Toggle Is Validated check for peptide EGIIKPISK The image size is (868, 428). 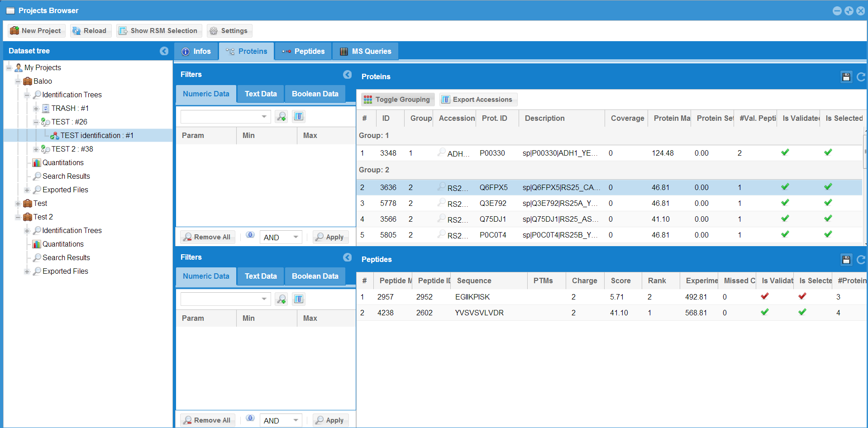coord(764,296)
